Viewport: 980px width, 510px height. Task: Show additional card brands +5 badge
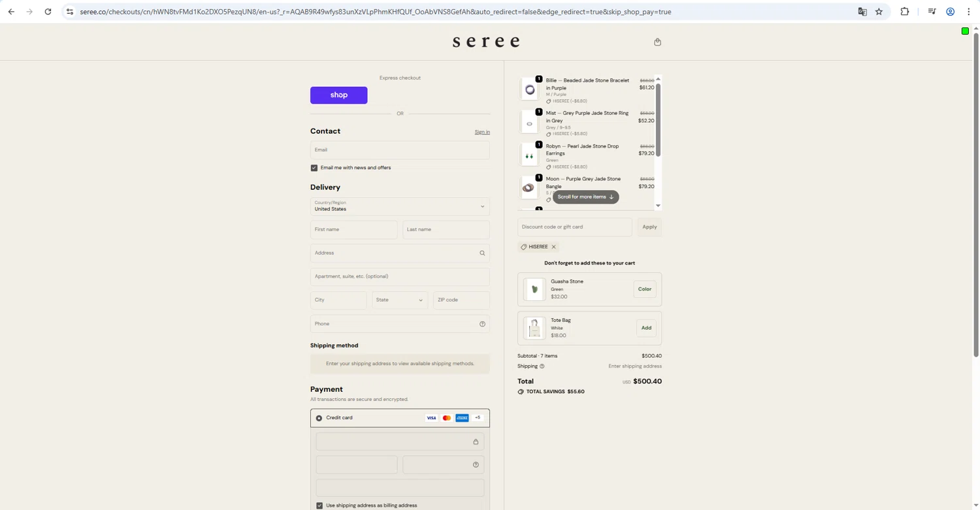coord(478,418)
